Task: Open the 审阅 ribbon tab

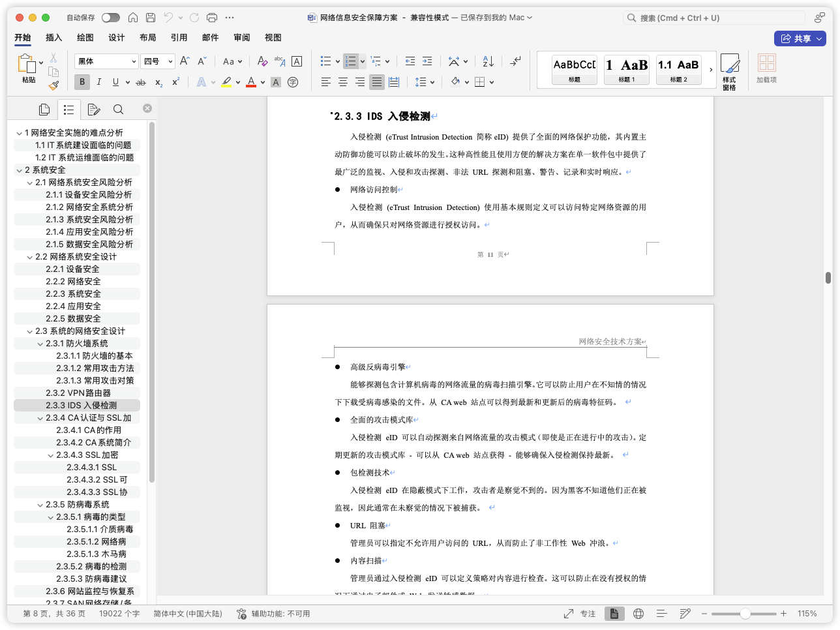Action: [242, 38]
